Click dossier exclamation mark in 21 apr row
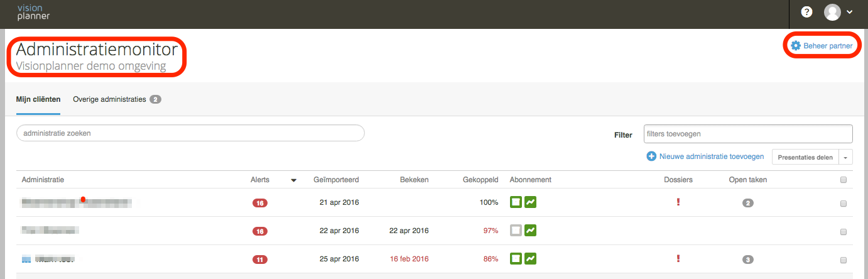Viewport: 868px width, 279px height. click(x=678, y=202)
